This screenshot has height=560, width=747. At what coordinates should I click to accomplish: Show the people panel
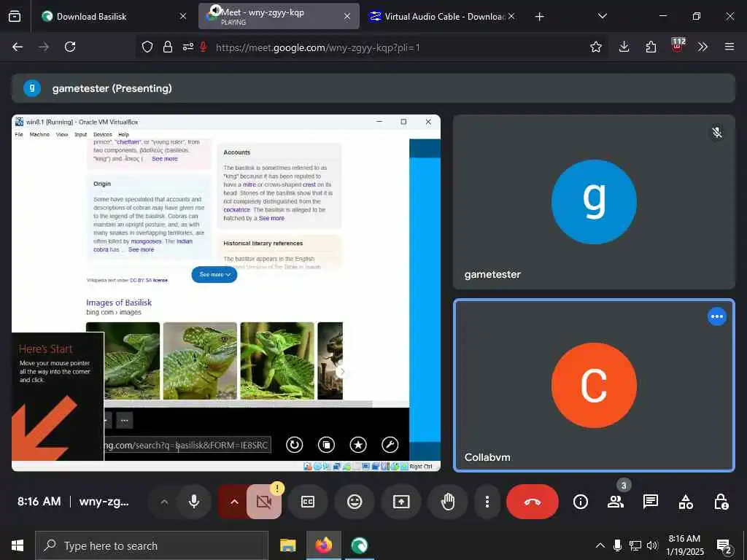click(616, 502)
